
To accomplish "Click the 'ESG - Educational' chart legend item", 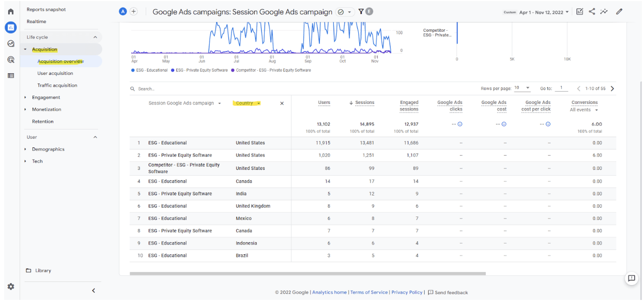I will point(149,70).
